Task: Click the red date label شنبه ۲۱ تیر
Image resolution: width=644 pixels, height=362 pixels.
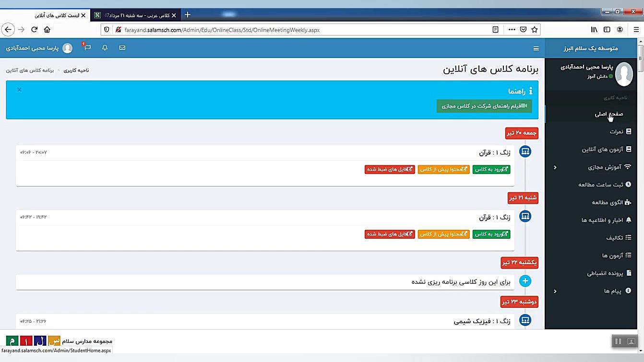Action: (523, 198)
